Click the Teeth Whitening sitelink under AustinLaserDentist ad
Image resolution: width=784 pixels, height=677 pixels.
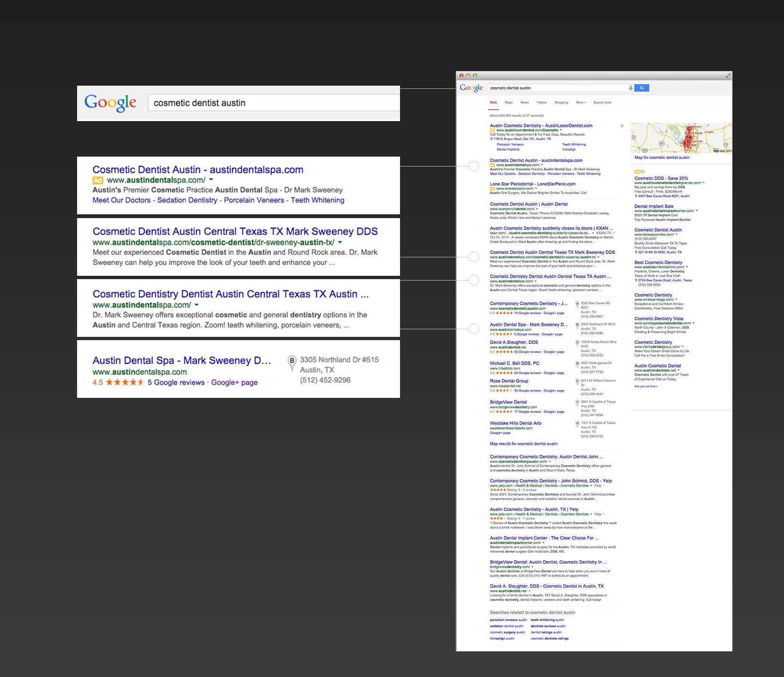click(574, 144)
